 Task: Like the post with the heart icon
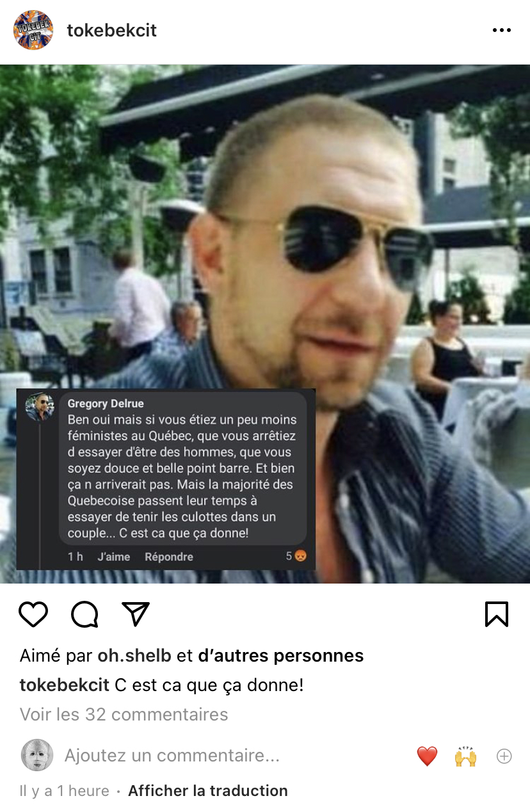click(x=33, y=614)
